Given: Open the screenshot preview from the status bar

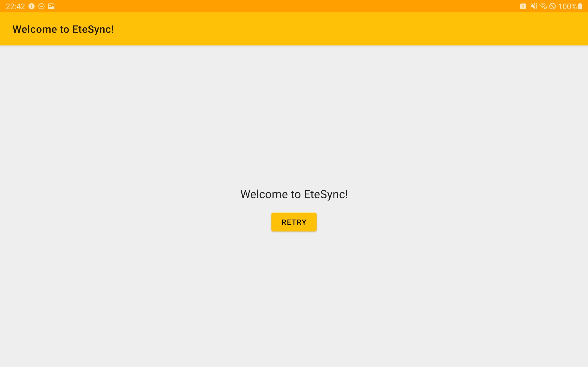Looking at the screenshot, I should (x=51, y=6).
